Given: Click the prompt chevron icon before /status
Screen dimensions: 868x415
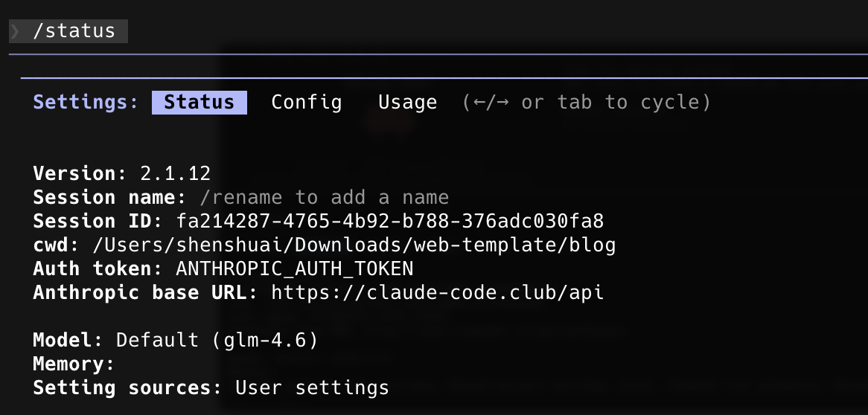Looking at the screenshot, I should [15, 31].
